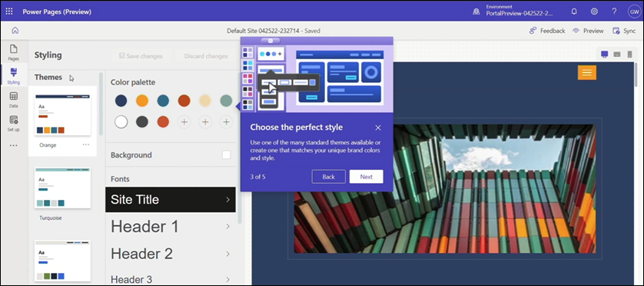
Task: Open the Styling workspace
Action: click(x=14, y=76)
